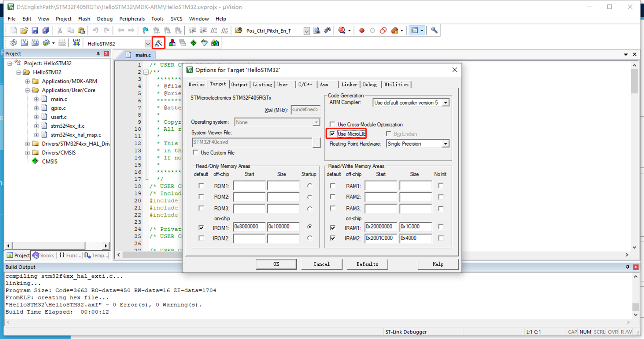644x339 pixels.
Task: Create a new file from the toolbar
Action: coord(13,30)
